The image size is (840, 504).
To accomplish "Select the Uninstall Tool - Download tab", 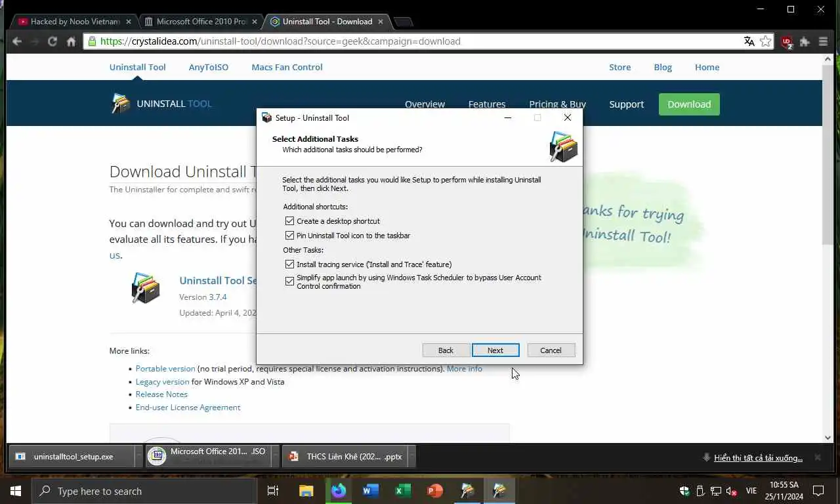I will (326, 22).
